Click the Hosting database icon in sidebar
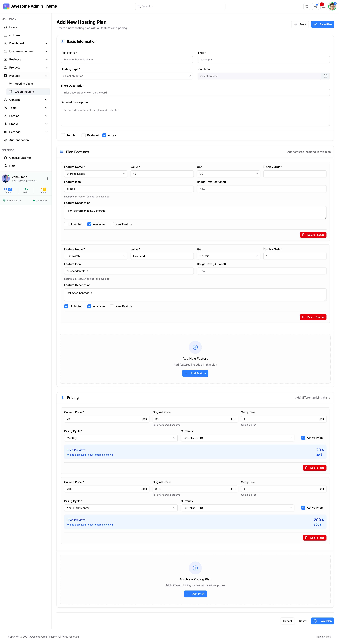Screen dimensions: 339x644 (6, 75)
